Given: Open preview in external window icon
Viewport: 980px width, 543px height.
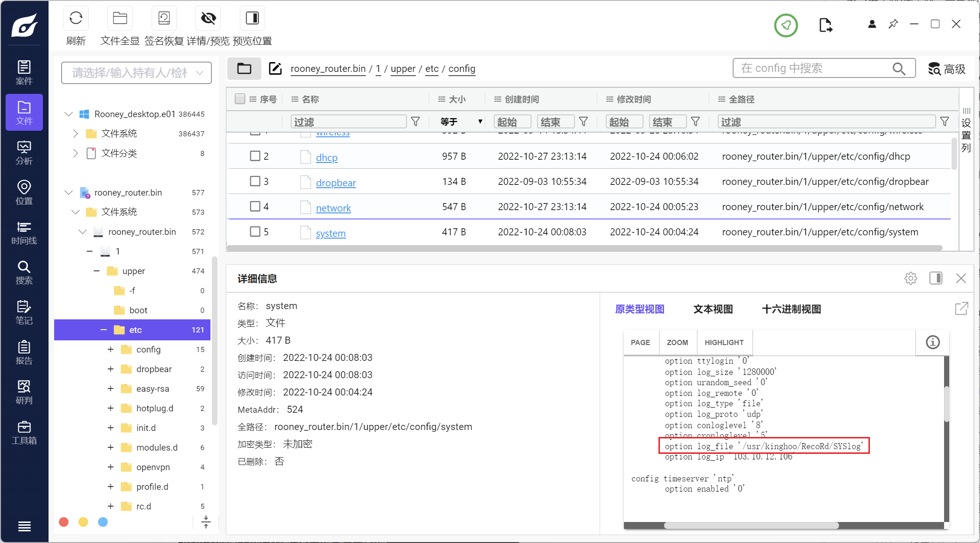Looking at the screenshot, I should pos(961,309).
